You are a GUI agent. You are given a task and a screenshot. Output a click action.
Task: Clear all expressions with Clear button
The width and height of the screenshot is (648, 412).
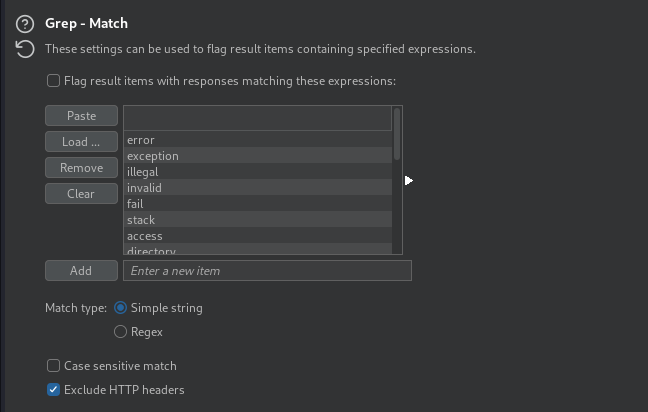click(x=81, y=194)
